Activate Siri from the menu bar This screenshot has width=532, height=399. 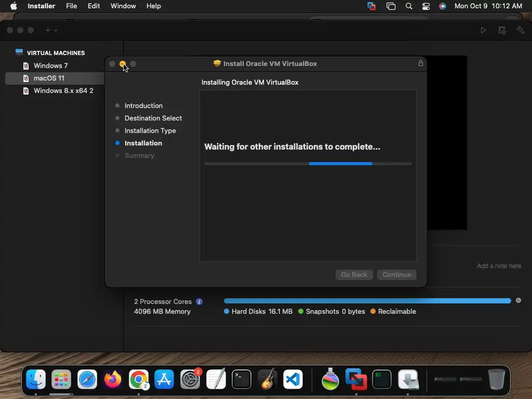(x=443, y=6)
